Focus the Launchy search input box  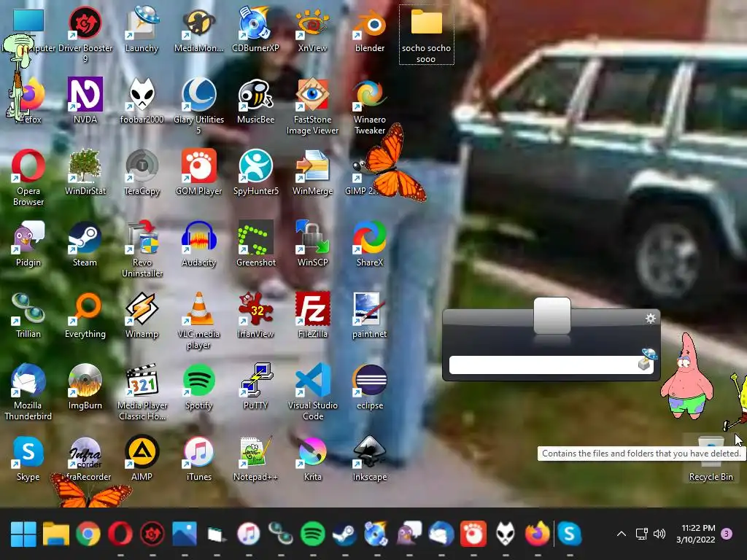[x=544, y=365]
